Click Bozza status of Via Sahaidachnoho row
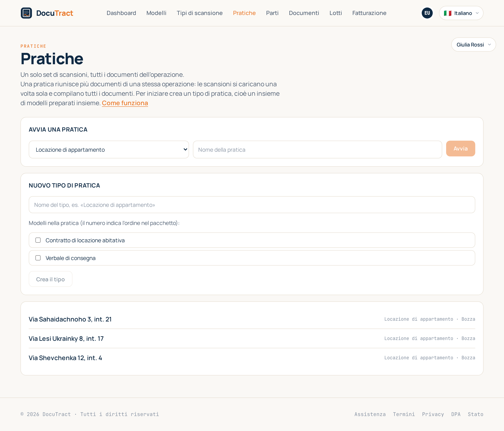This screenshot has width=504, height=431. pos(468,319)
